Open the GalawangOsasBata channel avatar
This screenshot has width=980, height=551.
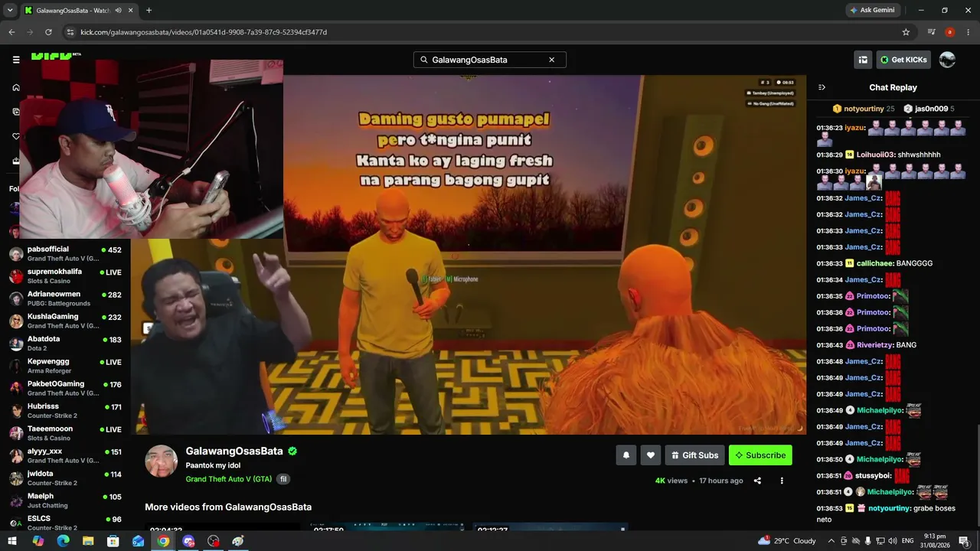pyautogui.click(x=162, y=461)
